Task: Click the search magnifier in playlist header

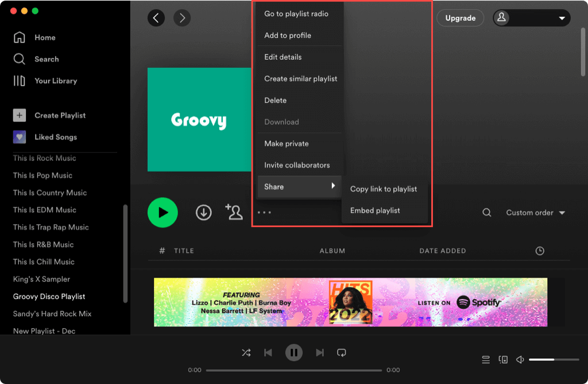Action: 487,213
